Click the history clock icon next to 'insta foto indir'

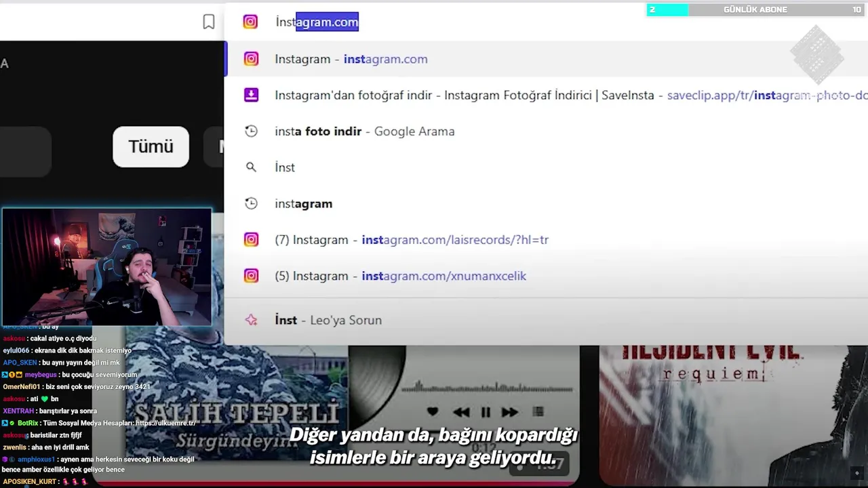click(251, 131)
